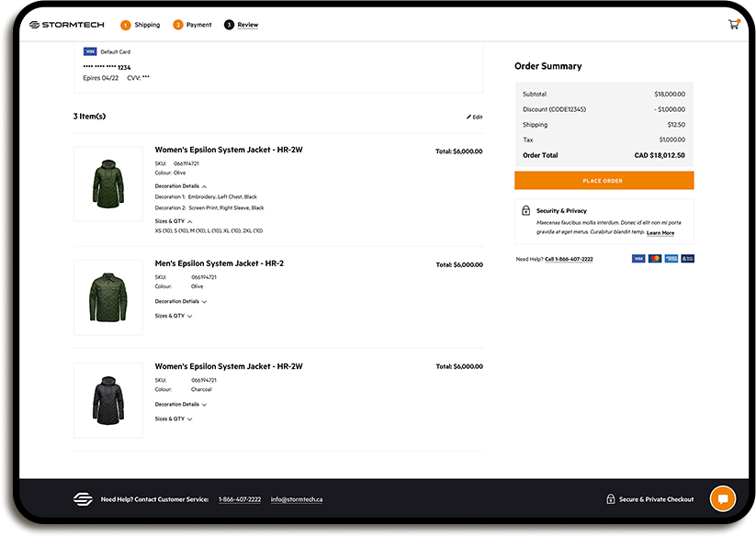Viewport: 756px width, 536px height.
Task: Click the Shipping $12.50 value
Action: point(676,125)
